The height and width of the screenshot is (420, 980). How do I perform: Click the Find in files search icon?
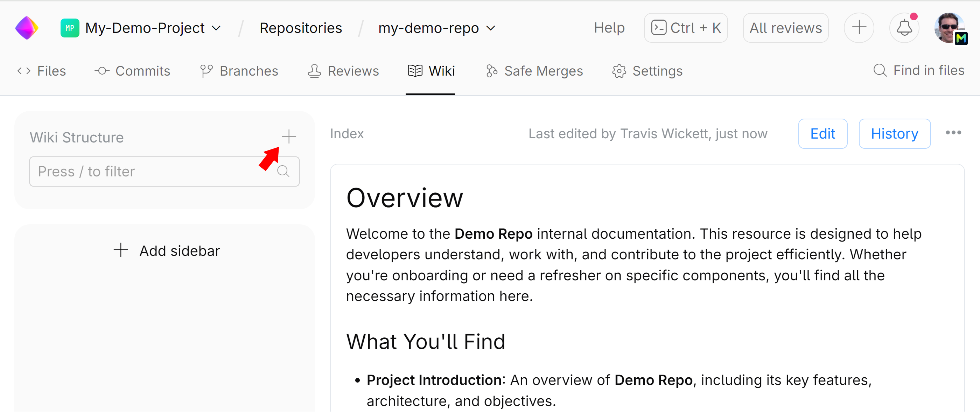(x=880, y=70)
